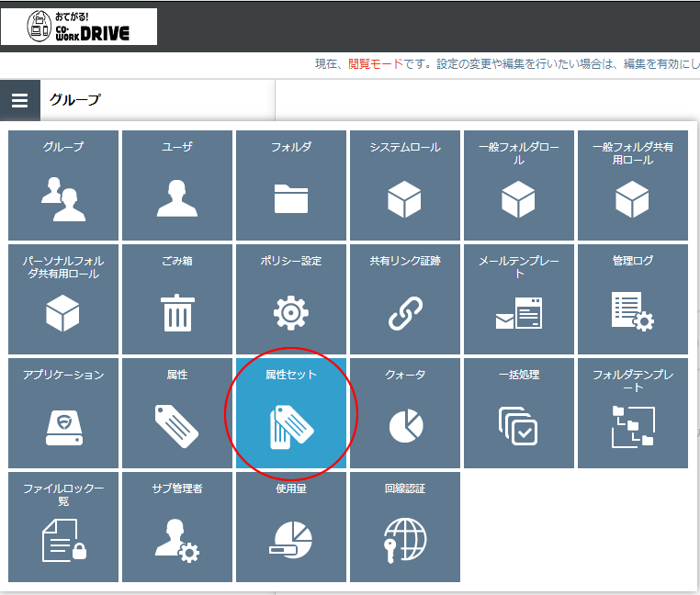Open the フォルダ tile
Screen dimensions: 700x595
tap(291, 185)
